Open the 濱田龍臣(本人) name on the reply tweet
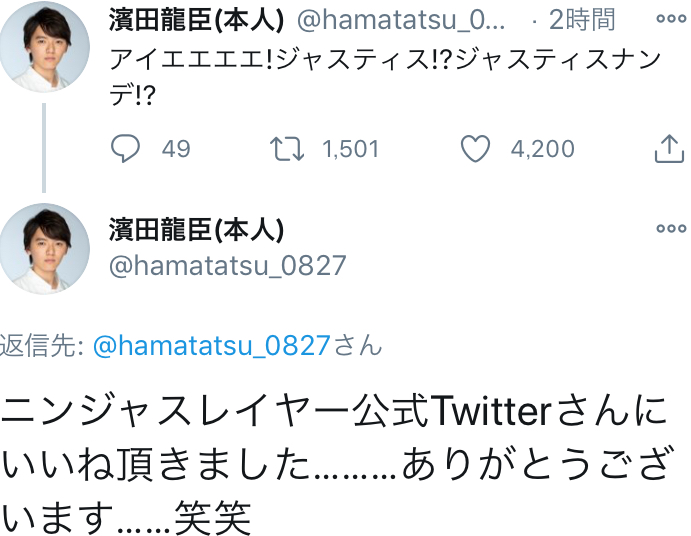This screenshot has width=691, height=536. pyautogui.click(x=196, y=229)
